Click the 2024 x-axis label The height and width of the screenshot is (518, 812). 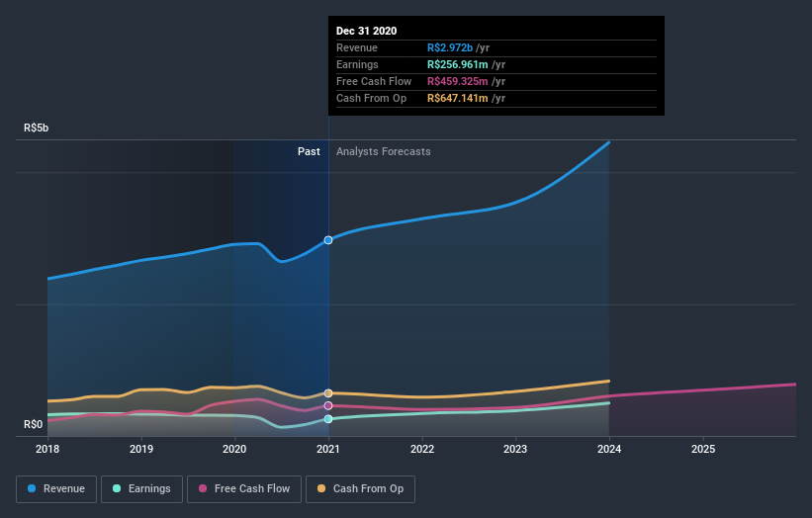coord(609,449)
